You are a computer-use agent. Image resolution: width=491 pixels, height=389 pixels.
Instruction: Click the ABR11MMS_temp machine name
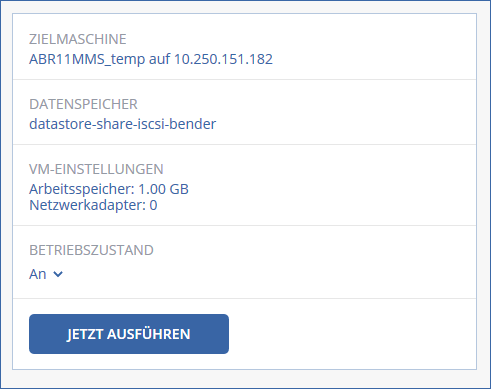pos(87,59)
